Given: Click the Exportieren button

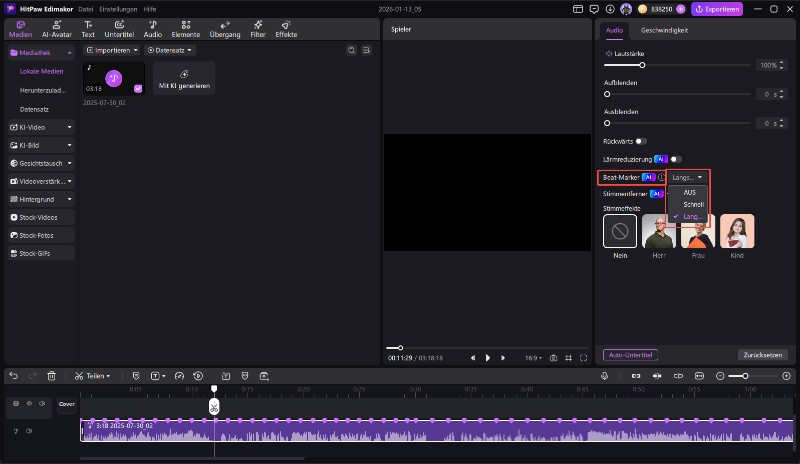Looking at the screenshot, I should (x=717, y=9).
